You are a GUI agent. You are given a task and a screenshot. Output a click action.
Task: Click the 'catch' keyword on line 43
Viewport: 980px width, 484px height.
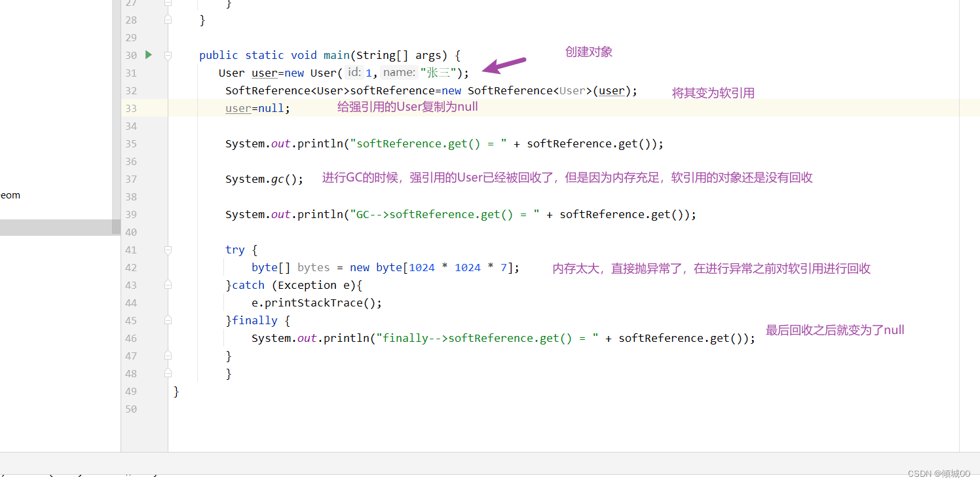(248, 286)
